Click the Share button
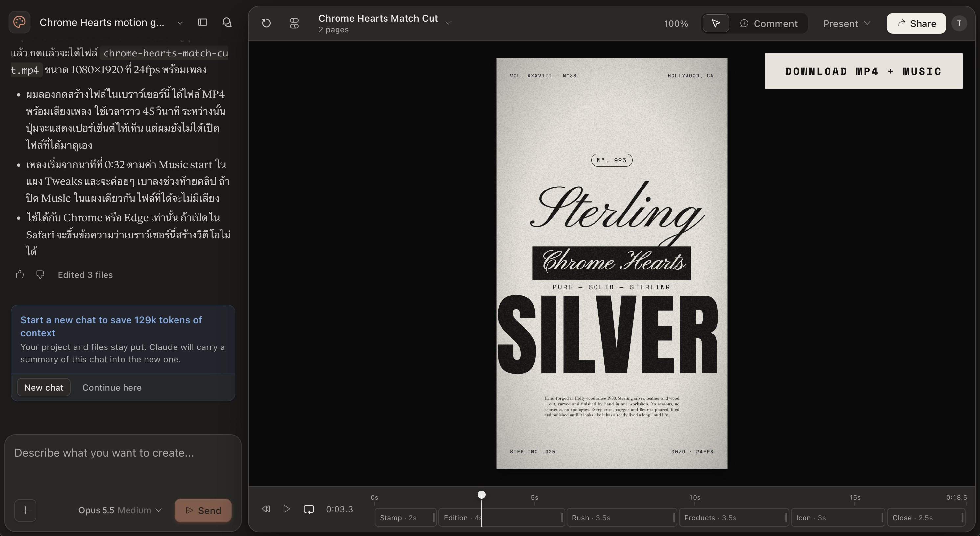 (916, 23)
